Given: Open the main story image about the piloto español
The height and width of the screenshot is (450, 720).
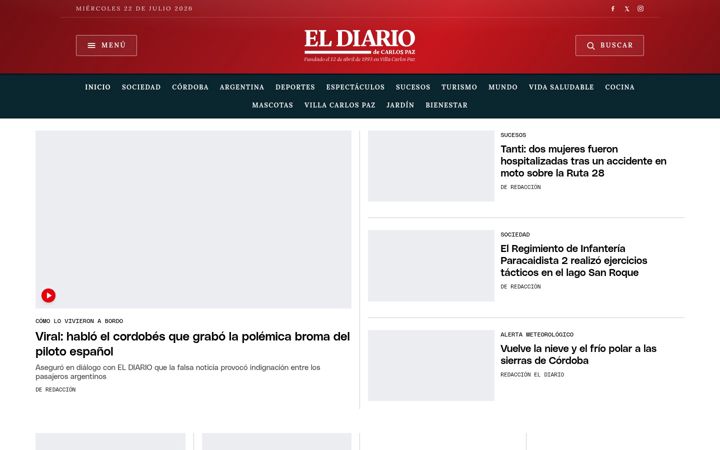Looking at the screenshot, I should coord(193,219).
